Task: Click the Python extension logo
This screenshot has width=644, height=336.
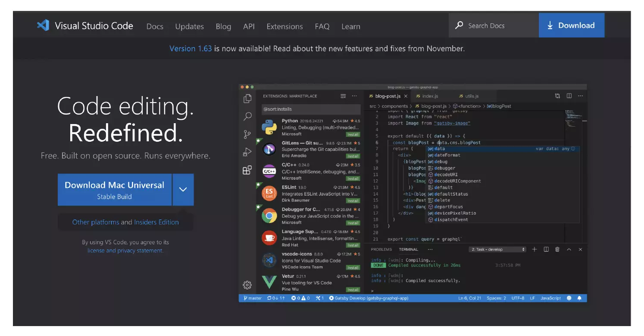Action: pyautogui.click(x=269, y=128)
